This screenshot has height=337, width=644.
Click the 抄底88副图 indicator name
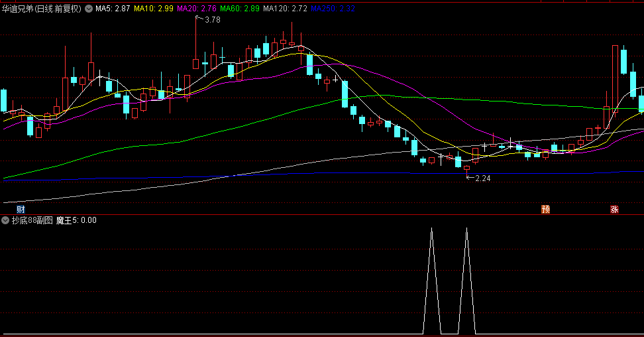coord(32,220)
